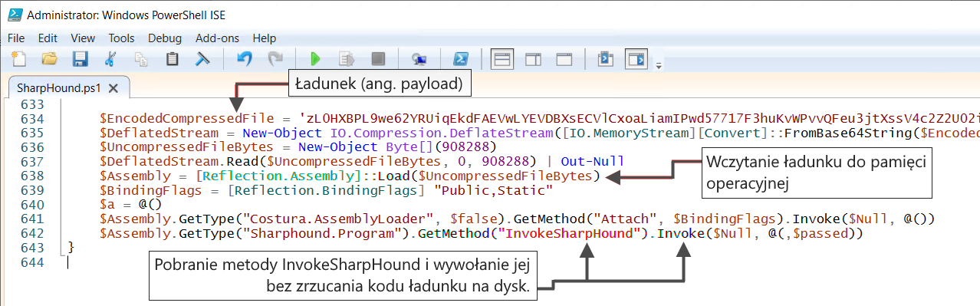Viewport: 980px width, 306px height.
Task: Close the SharpHound.ps1 tab
Action: coord(113,88)
